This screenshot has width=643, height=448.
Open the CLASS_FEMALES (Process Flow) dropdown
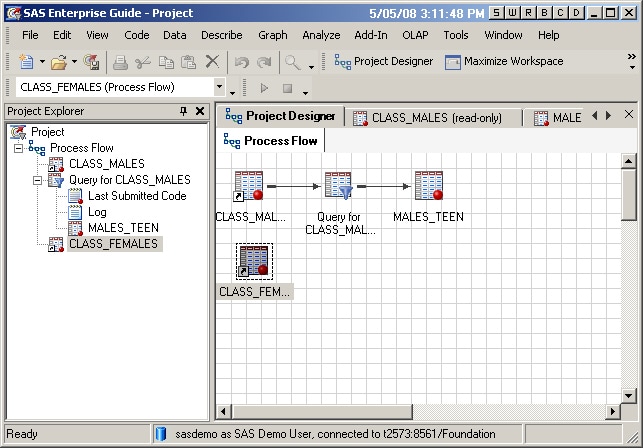(x=219, y=87)
